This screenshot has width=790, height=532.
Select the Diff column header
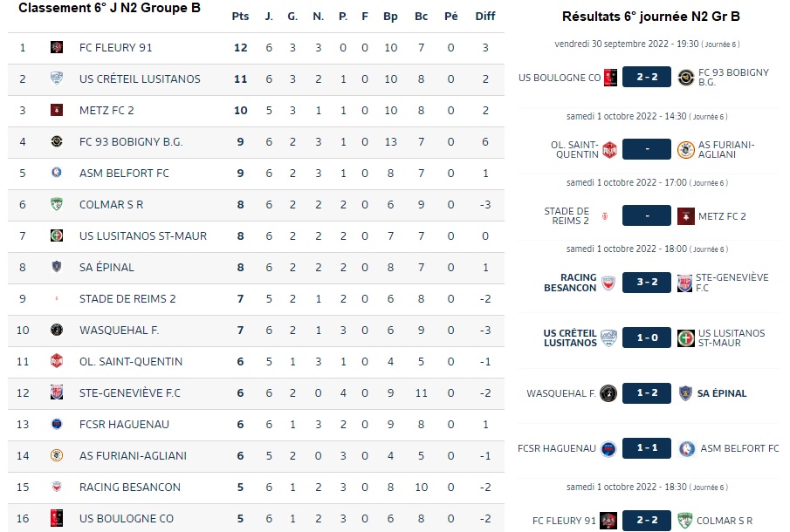click(485, 16)
